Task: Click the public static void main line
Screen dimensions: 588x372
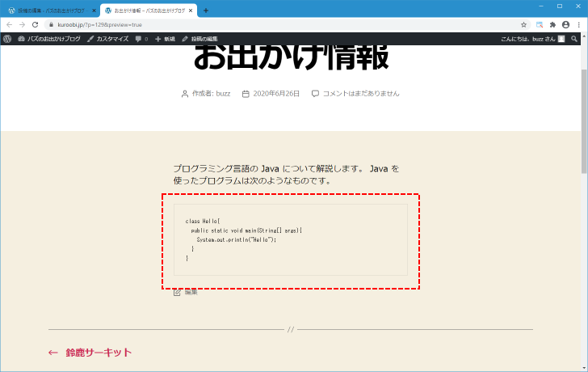Action: pos(246,230)
